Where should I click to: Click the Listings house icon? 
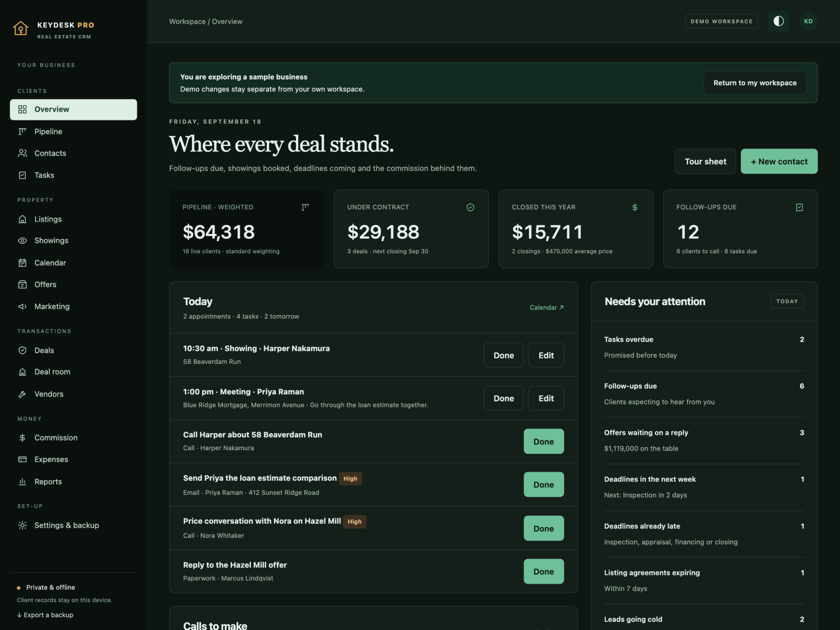point(22,219)
